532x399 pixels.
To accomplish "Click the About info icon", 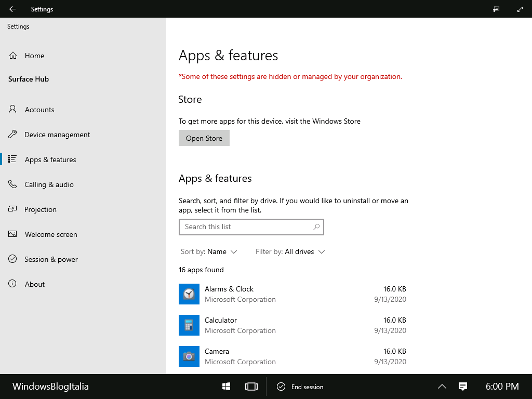I will click(x=12, y=284).
